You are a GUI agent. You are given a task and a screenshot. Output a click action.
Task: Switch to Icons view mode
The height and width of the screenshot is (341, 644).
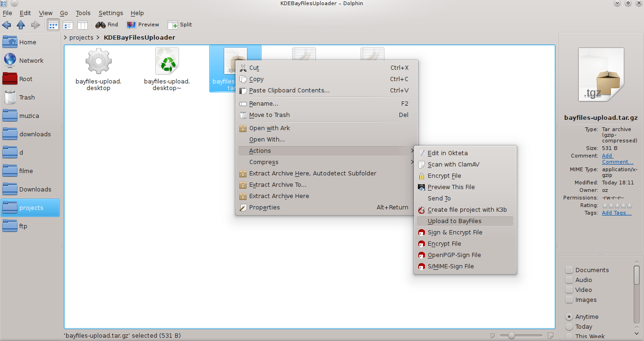coord(53,25)
